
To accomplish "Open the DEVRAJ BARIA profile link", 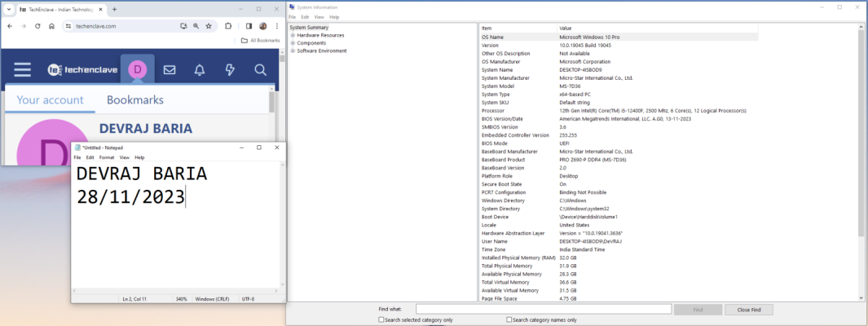I will click(x=146, y=129).
